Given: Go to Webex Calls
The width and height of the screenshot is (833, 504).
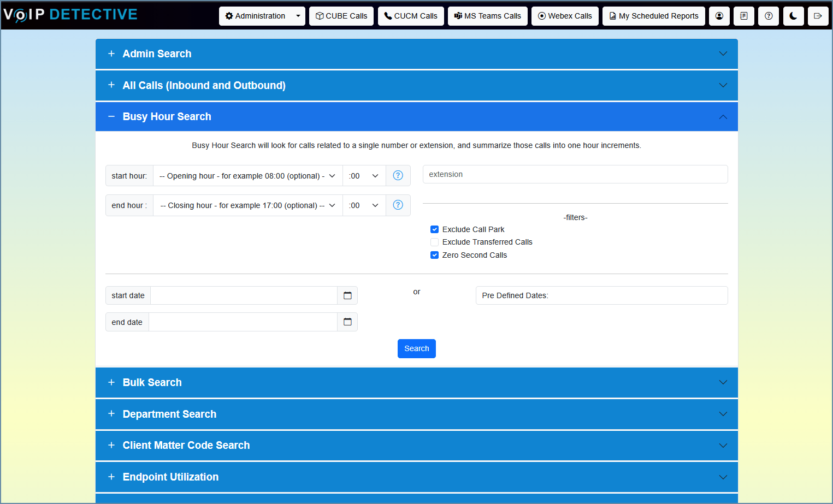Looking at the screenshot, I should (565, 16).
